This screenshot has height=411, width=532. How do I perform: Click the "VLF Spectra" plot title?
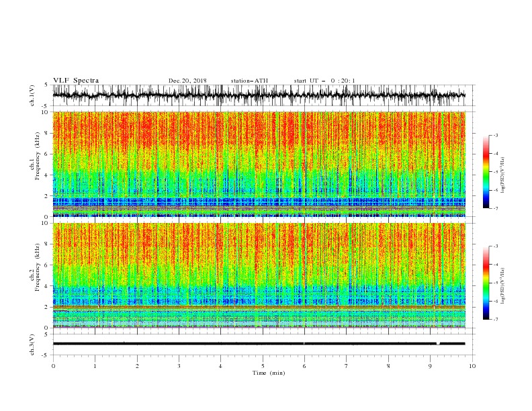point(76,81)
